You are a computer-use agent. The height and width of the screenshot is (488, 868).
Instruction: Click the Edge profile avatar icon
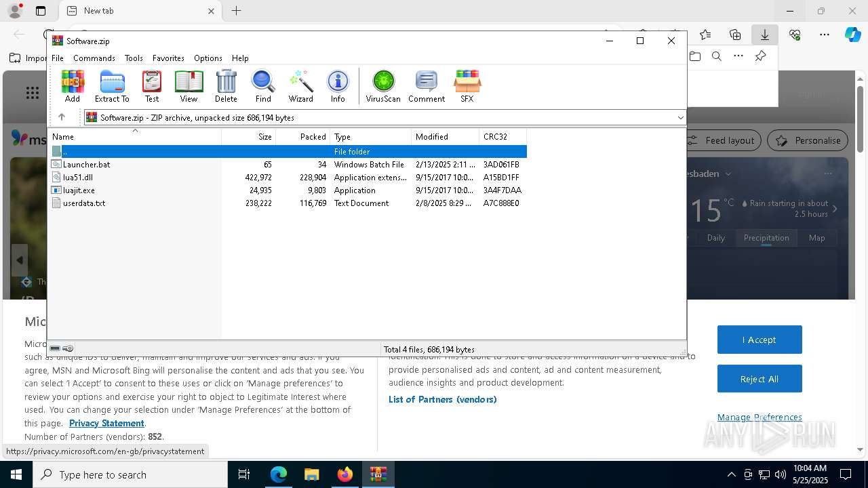tap(15, 11)
